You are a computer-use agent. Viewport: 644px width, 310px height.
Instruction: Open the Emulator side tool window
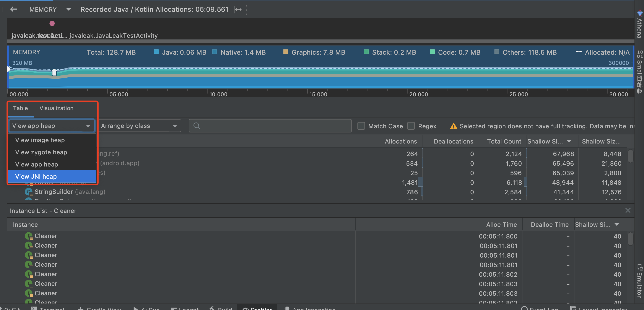(639, 281)
